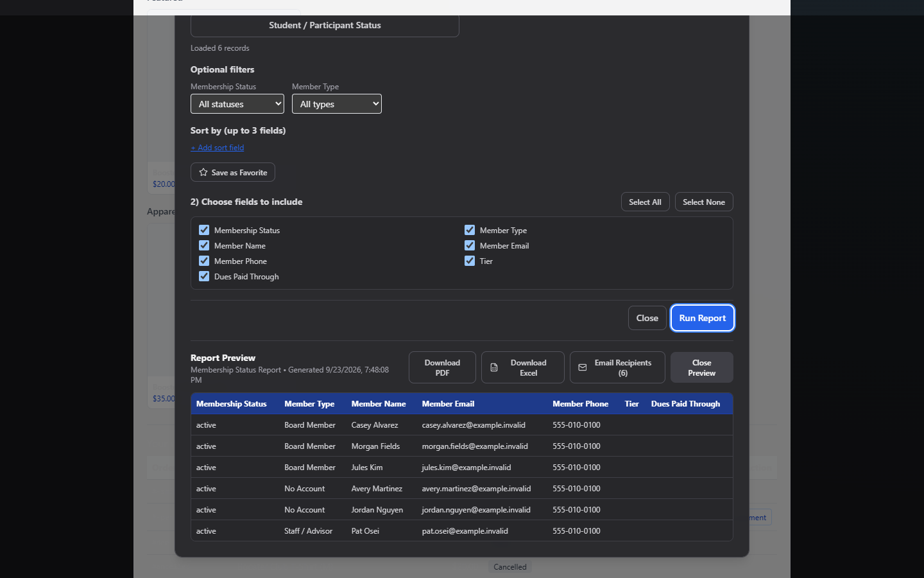This screenshot has width=924, height=578.
Task: Uncheck the Member Name field checkbox
Action: pos(204,245)
